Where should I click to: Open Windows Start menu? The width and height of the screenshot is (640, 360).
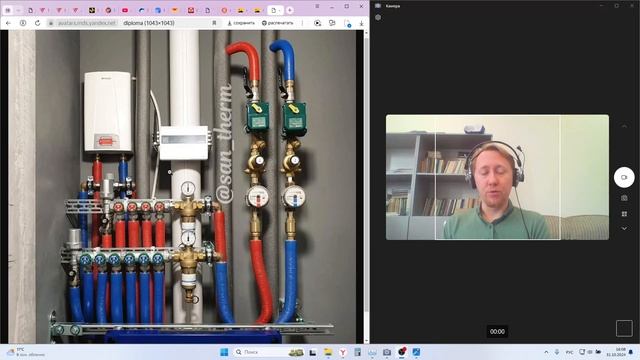[x=224, y=352]
